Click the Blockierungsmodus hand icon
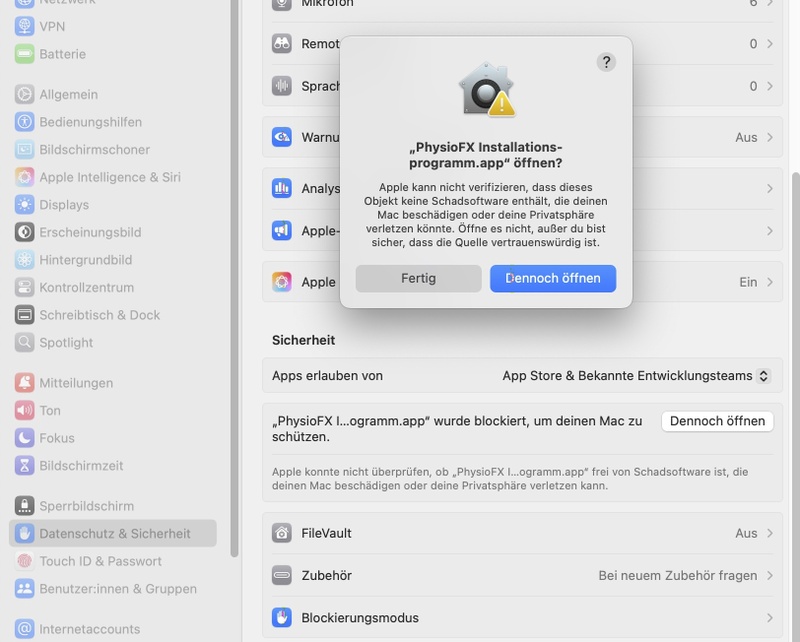The width and height of the screenshot is (800, 642). (282, 618)
